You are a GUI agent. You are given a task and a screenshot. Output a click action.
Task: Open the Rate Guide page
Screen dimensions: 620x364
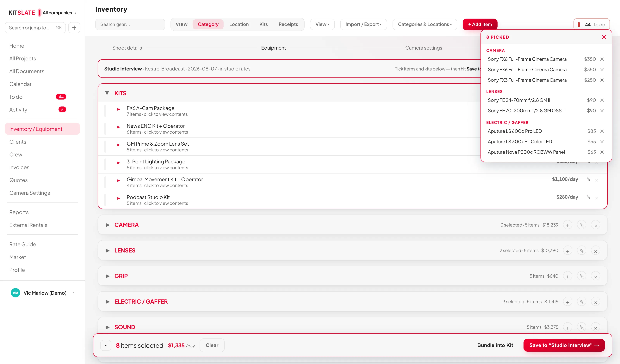23,245
